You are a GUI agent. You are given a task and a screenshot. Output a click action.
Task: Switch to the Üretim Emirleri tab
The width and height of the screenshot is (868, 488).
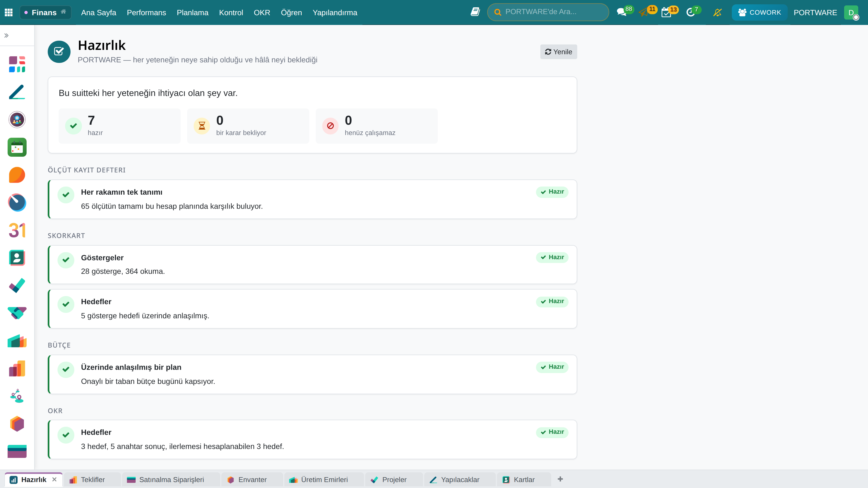coord(324,480)
